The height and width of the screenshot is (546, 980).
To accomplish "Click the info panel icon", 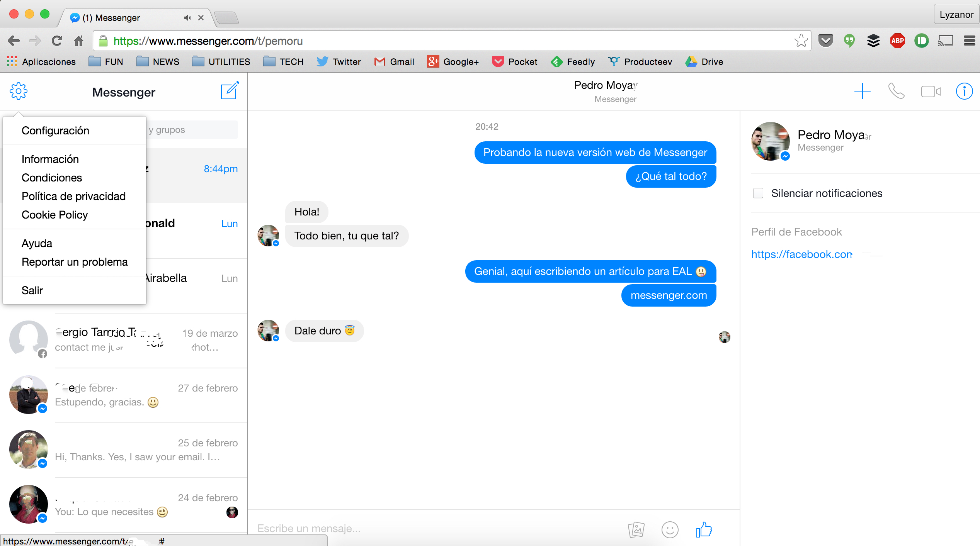I will point(964,91).
